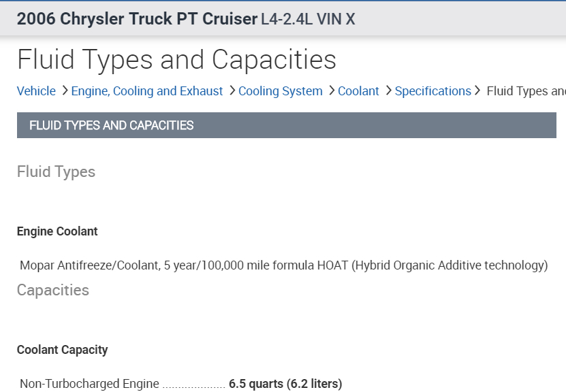
Task: Click chevron arrow after Vehicle breadcrumb
Action: point(65,91)
